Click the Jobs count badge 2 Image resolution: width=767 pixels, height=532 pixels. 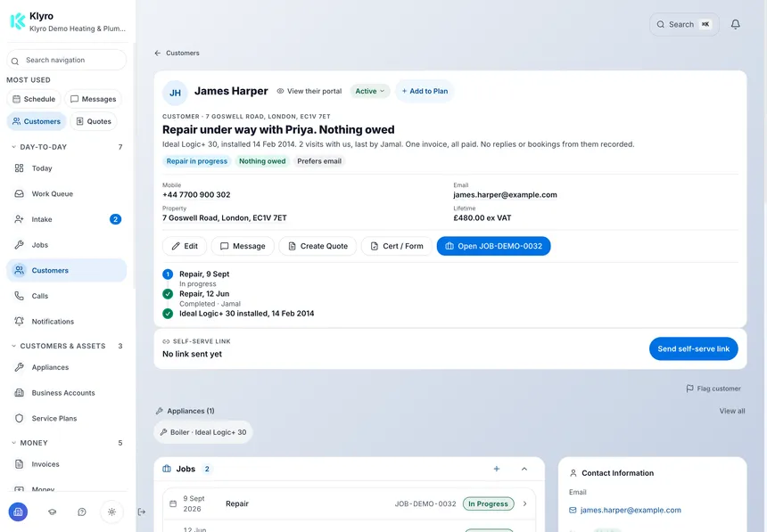pyautogui.click(x=207, y=469)
